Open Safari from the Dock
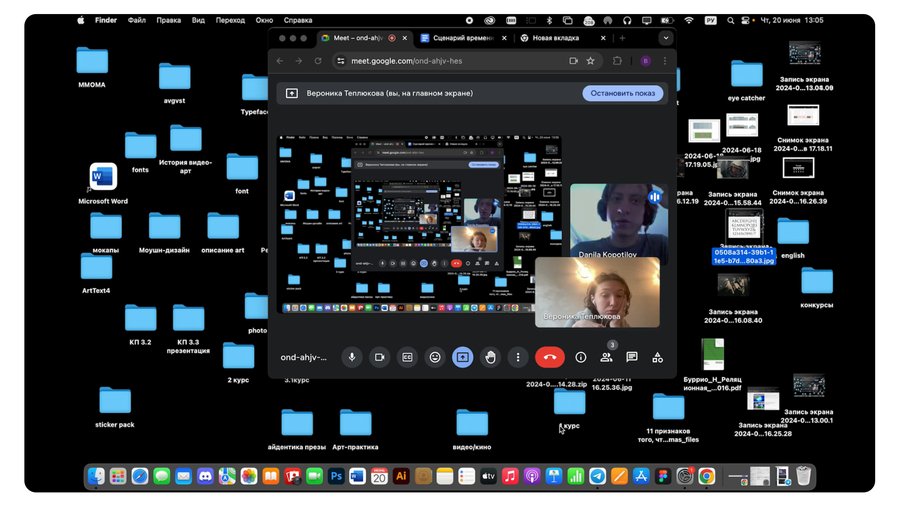 point(139,476)
